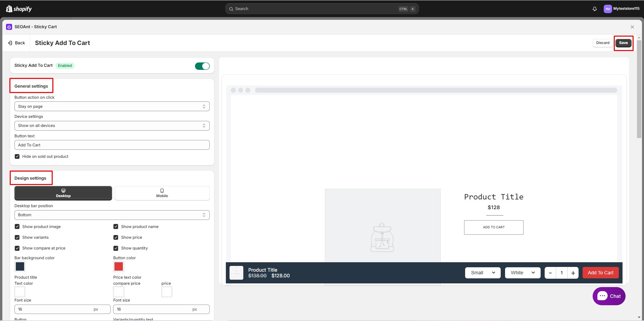
Task: Click the search magnifier icon
Action: [231, 9]
